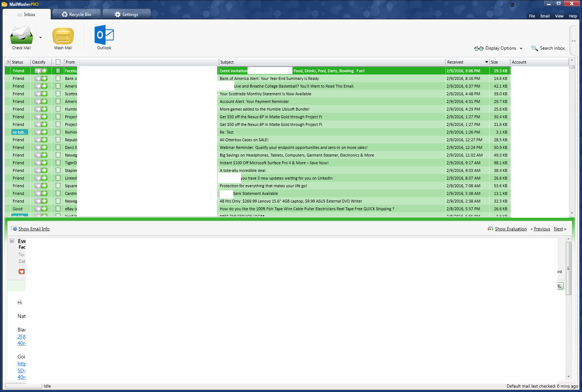Thumbs down the 'Re: Test' email
This screenshot has width=582, height=392.
pos(38,132)
